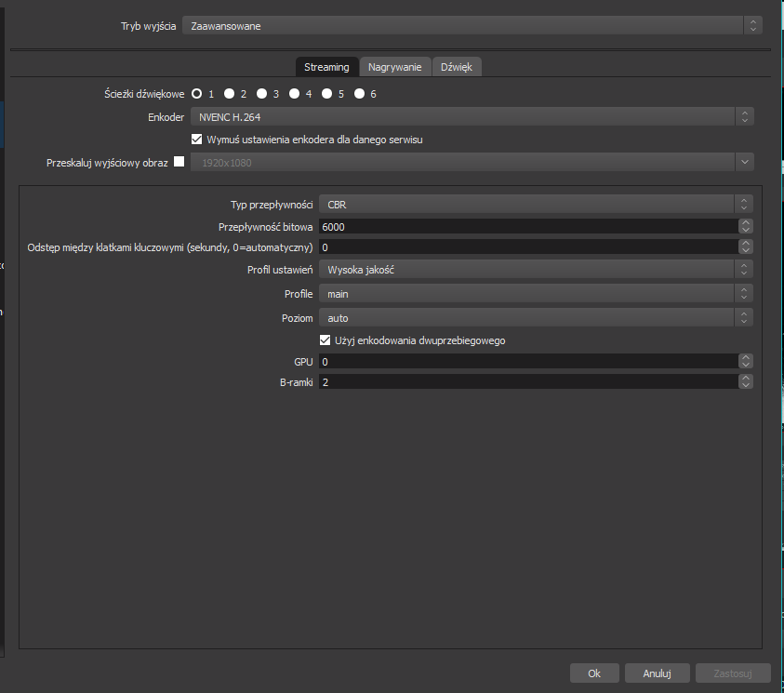Enable the Przeskaluj wyjściowy obraz checkbox
Screen dimensions: 784x693
(179, 162)
